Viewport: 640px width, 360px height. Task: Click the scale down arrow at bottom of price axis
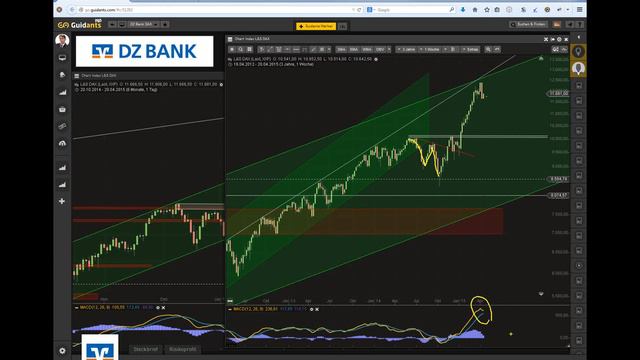click(541, 293)
